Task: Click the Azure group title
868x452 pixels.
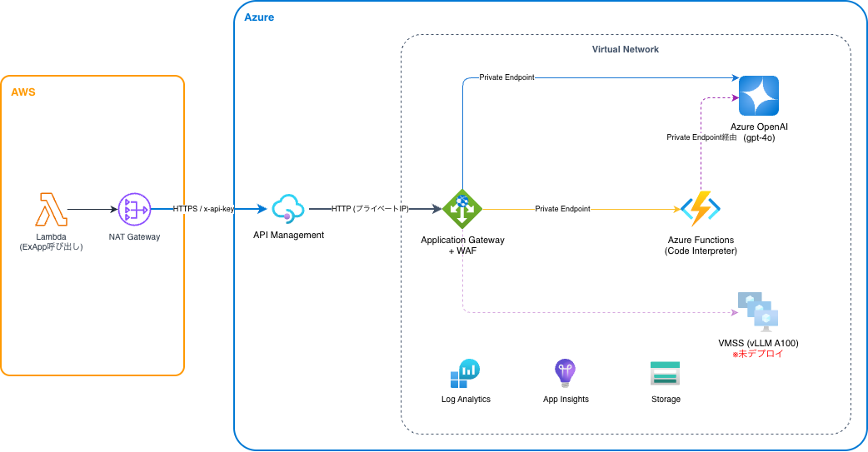Action: click(259, 17)
